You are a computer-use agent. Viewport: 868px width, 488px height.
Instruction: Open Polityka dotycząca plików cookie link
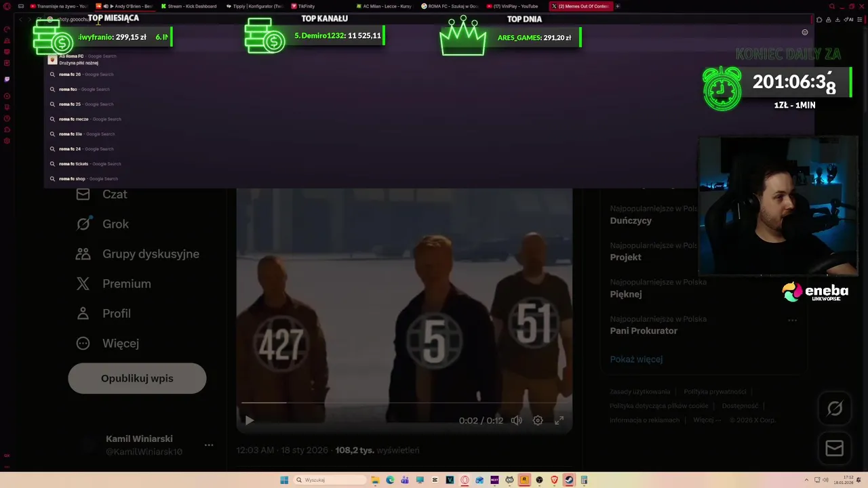pos(658,406)
